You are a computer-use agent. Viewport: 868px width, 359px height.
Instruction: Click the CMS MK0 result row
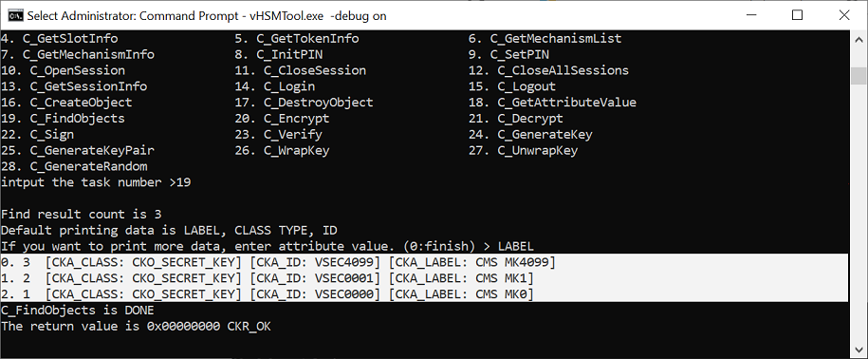coord(268,294)
